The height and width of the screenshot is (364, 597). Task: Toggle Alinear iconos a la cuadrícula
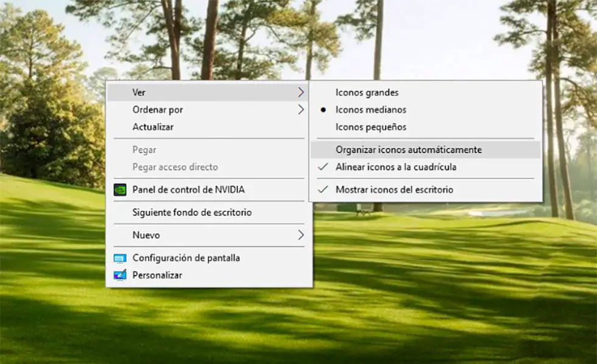coord(426,167)
